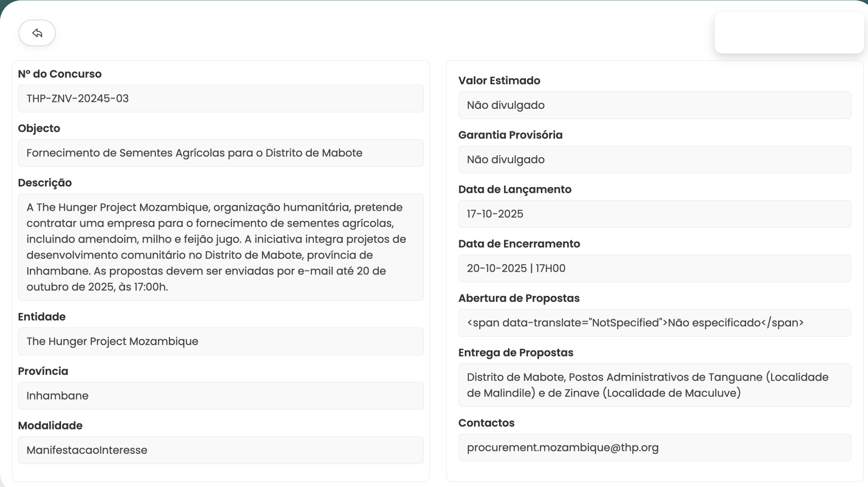
Task: Select the Entrega de Propostas text box
Action: (655, 385)
